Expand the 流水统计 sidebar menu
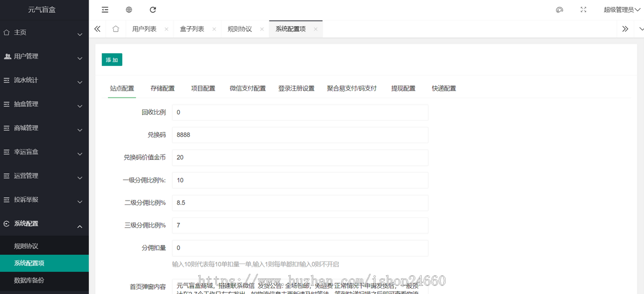Screen dimensions: 644x294 (44, 80)
